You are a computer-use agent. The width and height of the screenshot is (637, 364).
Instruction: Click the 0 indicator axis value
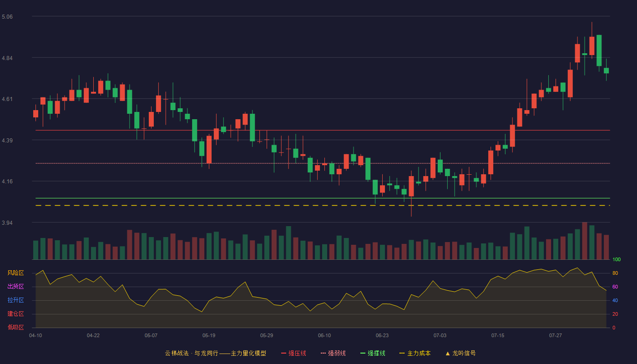pyautogui.click(x=614, y=328)
